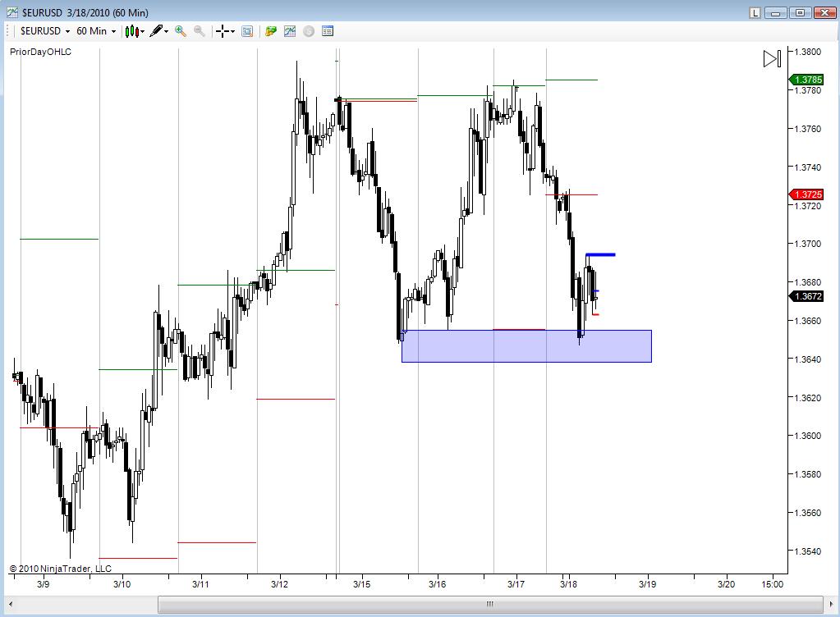Click the scroll-to-last-bar arrow icon

click(x=772, y=58)
